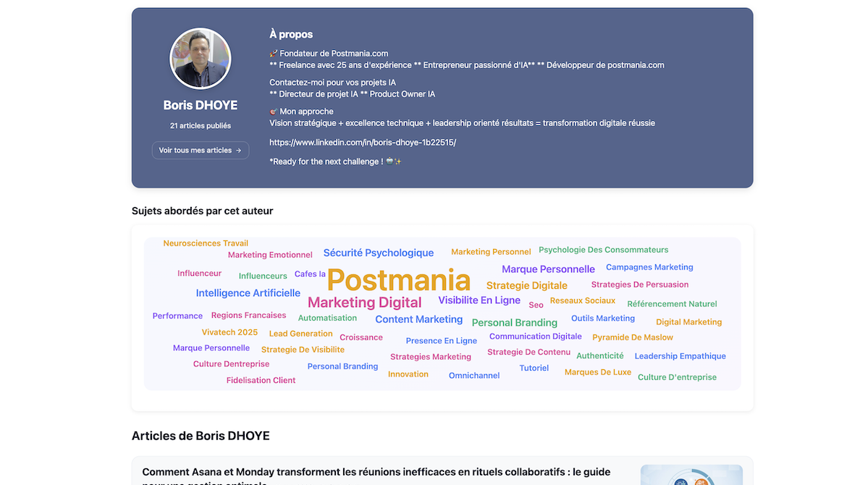Viewport: 868px width, 485px height.
Task: Select the blue Personal Branding tag
Action: tap(342, 366)
